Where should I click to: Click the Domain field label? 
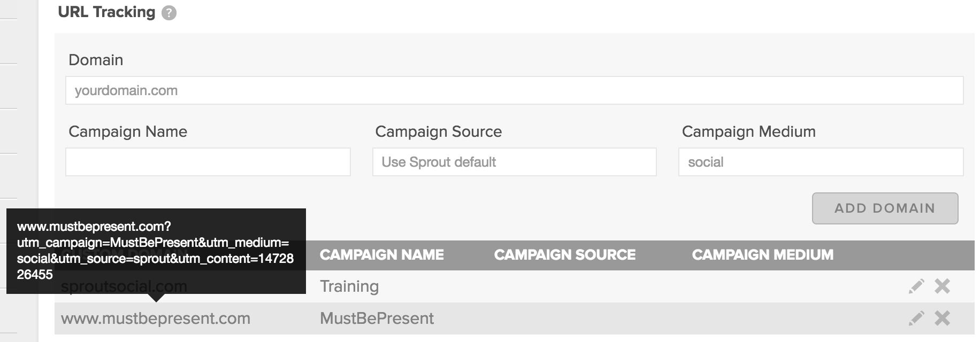pyautogui.click(x=96, y=60)
